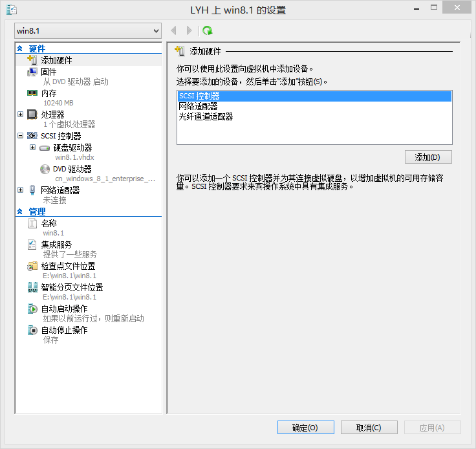Screen dimensions: 476x449
Task: Click the 取消(C) button
Action: pos(369,428)
